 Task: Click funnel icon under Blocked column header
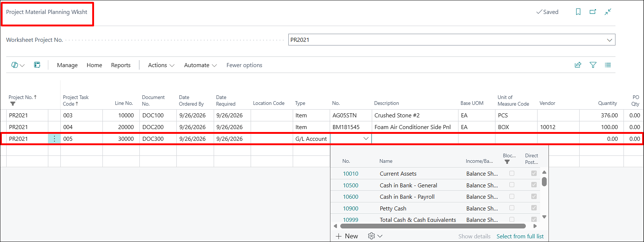pyautogui.click(x=507, y=162)
